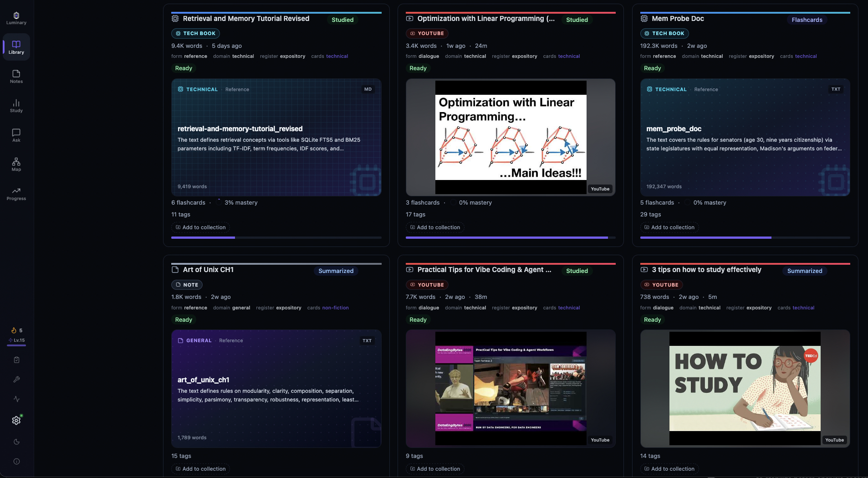This screenshot has height=478, width=868.
Task: Open the Notes section in sidebar
Action: click(x=16, y=77)
